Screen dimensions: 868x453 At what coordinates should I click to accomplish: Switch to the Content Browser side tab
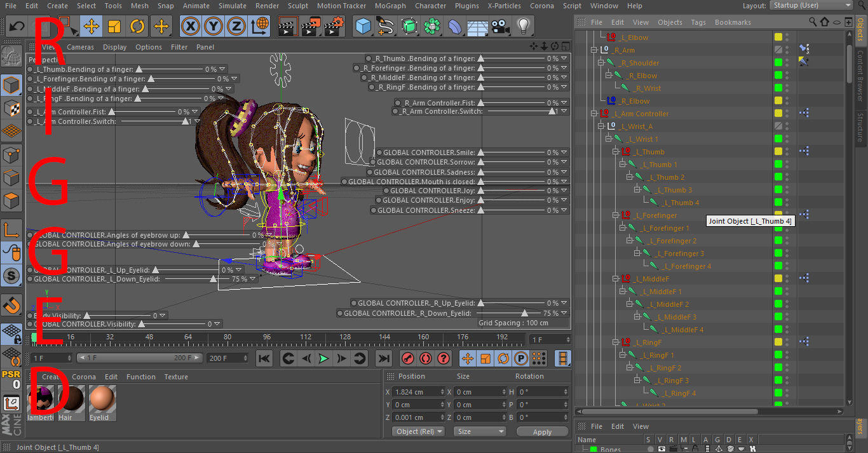pyautogui.click(x=860, y=78)
